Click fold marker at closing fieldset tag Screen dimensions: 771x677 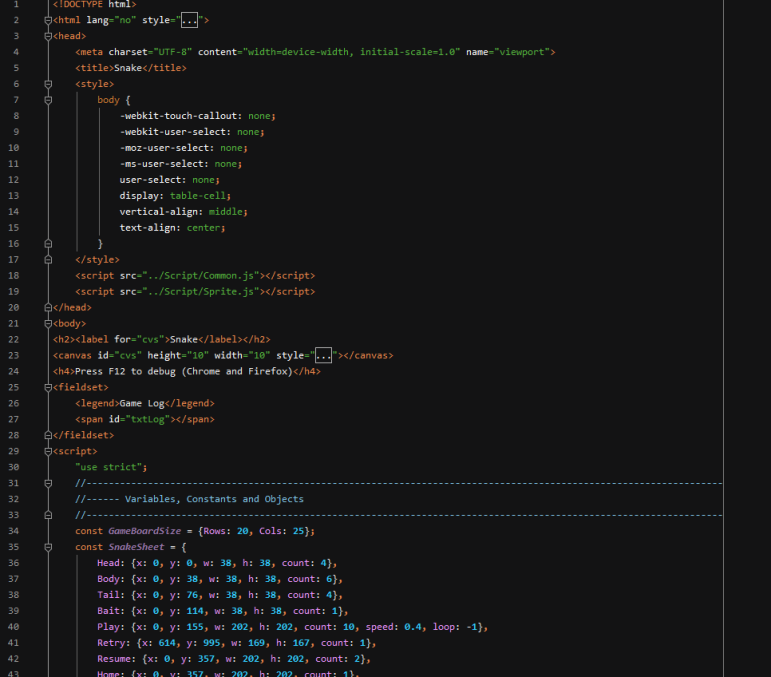point(48,435)
